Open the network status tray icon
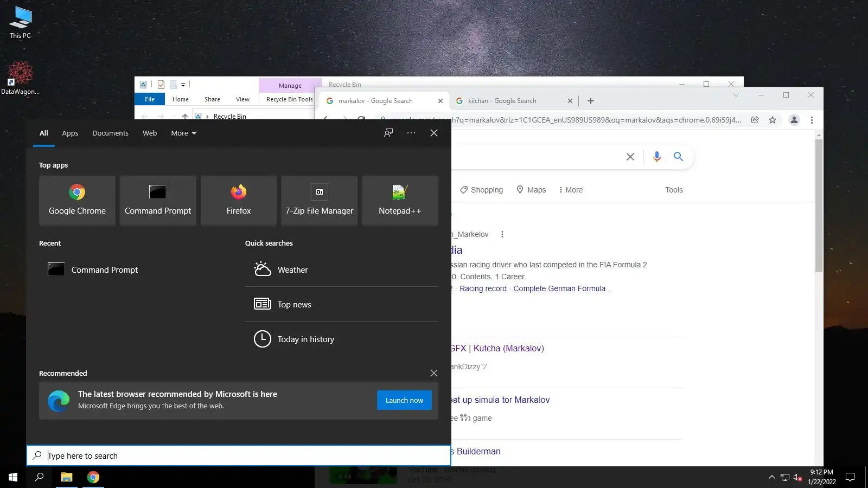The height and width of the screenshot is (488, 868). [784, 478]
